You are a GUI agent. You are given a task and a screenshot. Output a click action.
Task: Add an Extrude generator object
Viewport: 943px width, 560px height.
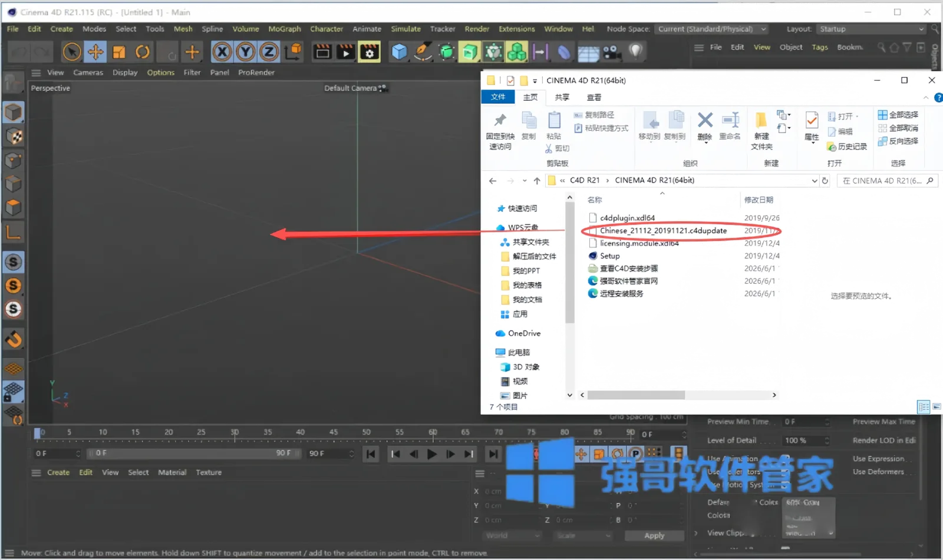click(x=470, y=52)
